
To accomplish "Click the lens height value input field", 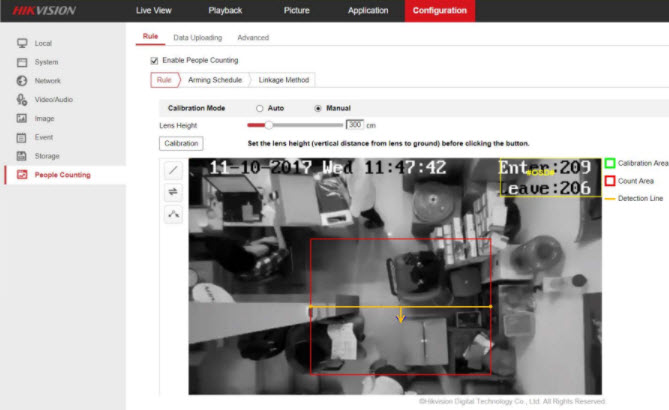I will pyautogui.click(x=354, y=125).
